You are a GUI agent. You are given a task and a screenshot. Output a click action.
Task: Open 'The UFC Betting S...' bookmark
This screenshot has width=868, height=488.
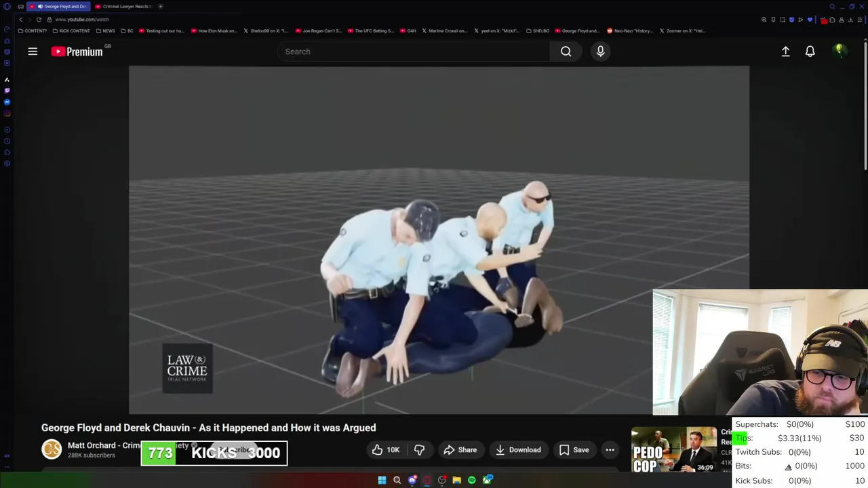pos(370,30)
